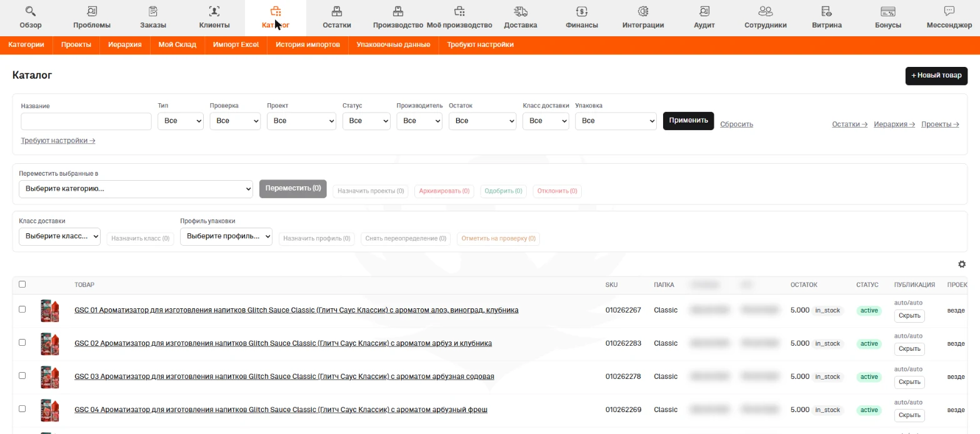
Task: Open the Аудит icon
Action: click(x=704, y=11)
